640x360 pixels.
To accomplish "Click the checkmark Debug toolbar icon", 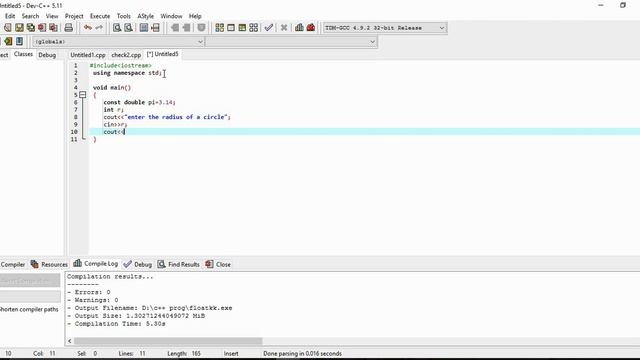I will [x=269, y=28].
